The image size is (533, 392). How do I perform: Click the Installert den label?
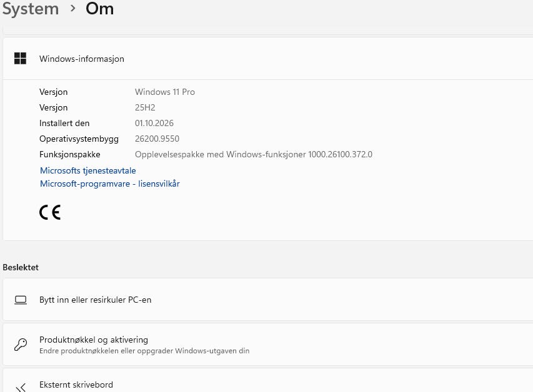64,124
